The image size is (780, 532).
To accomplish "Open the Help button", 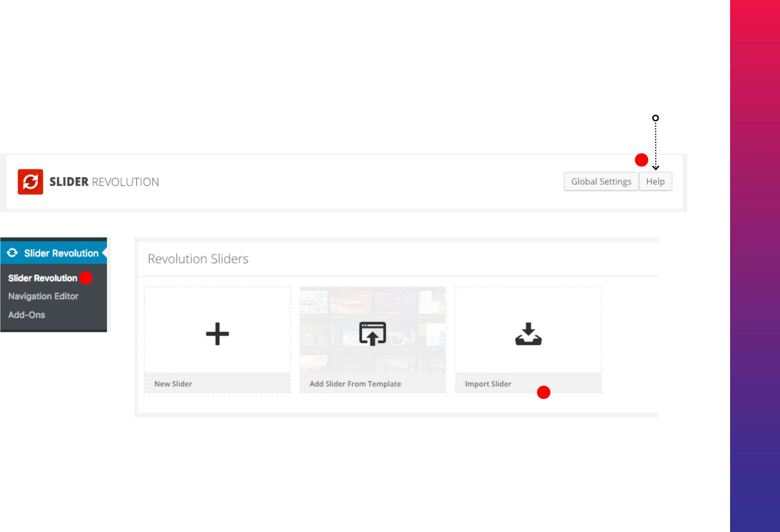I will [655, 182].
